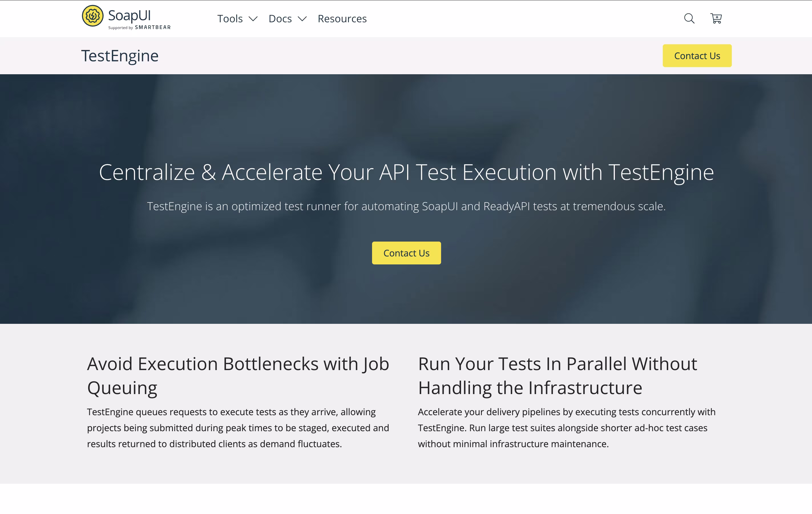Expand the chevron next to Docs
812x514 pixels.
tap(302, 19)
